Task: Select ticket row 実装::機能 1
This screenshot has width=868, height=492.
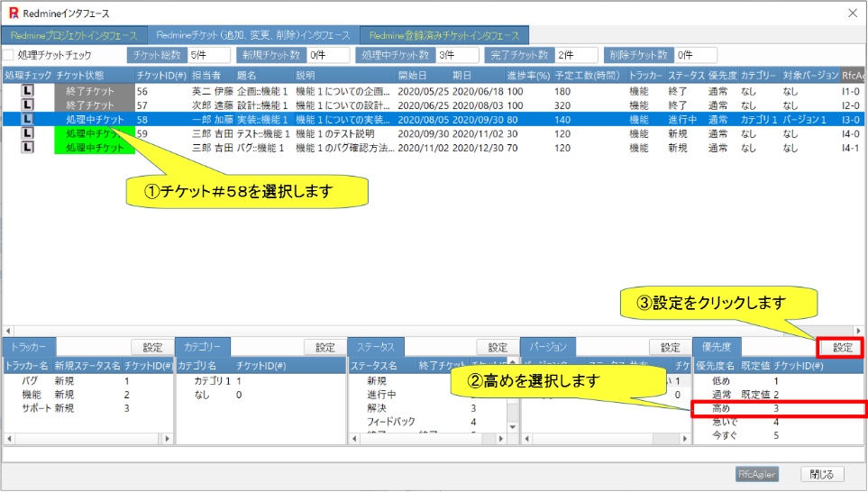Action: click(434, 119)
